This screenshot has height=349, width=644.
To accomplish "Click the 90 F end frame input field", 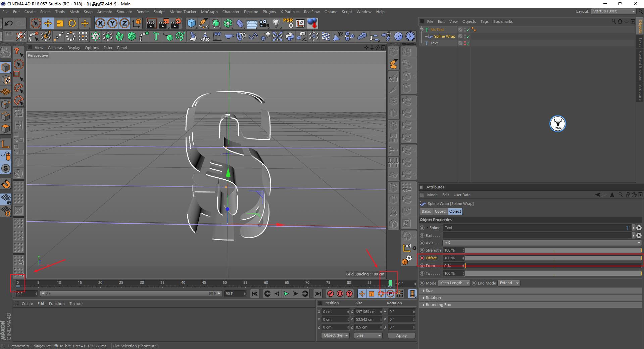I will (234, 294).
